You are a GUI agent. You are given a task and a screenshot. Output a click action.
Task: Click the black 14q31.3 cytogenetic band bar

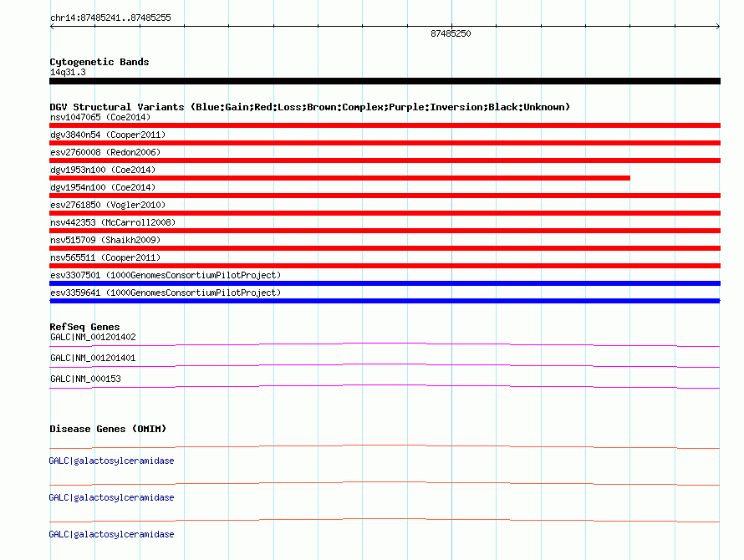pos(385,81)
